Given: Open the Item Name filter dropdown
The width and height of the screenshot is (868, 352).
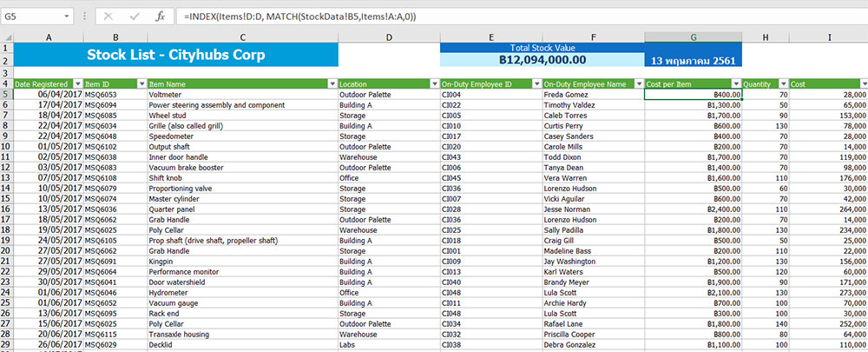Looking at the screenshot, I should 332,84.
